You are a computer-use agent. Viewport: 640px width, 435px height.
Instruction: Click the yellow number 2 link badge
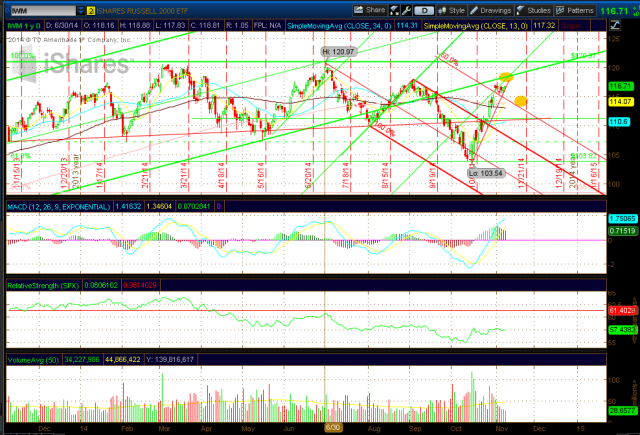pos(91,11)
